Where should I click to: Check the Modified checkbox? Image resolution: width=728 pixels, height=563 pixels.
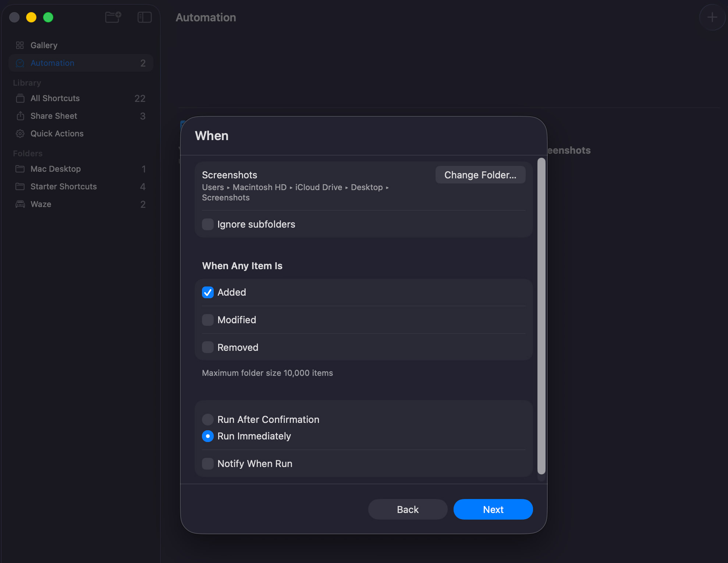pos(207,320)
